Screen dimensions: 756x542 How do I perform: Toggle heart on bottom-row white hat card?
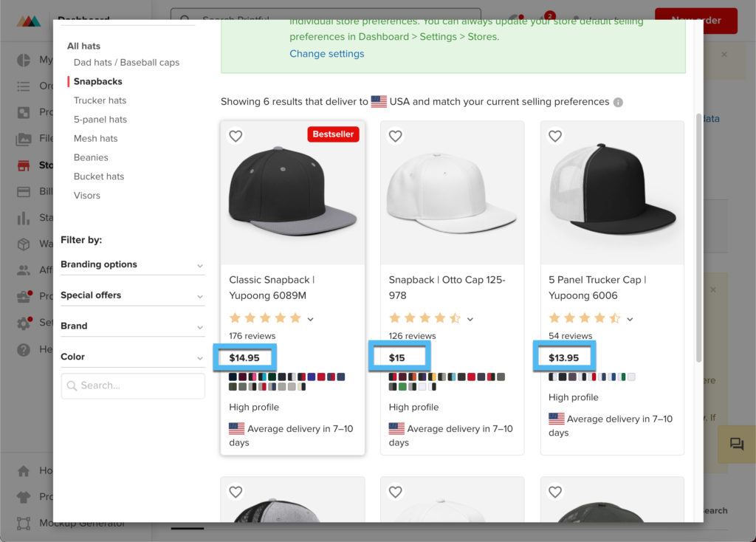click(x=396, y=492)
